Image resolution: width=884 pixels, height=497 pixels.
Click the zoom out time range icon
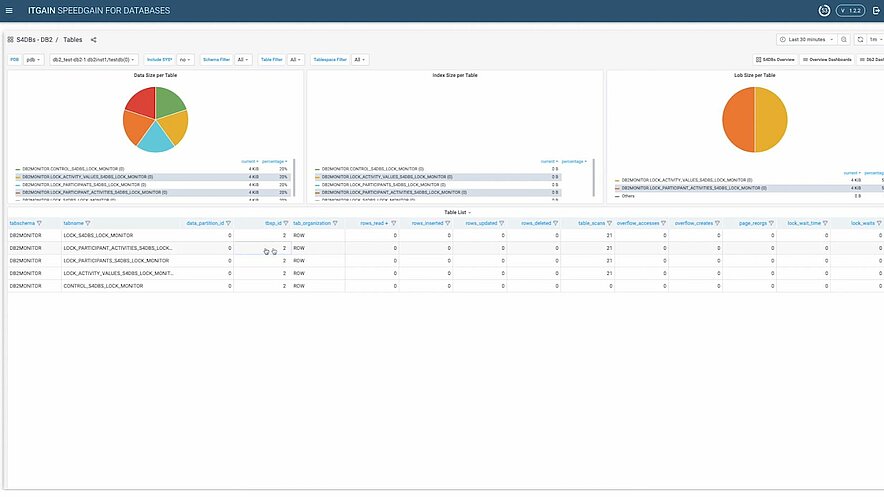(x=844, y=40)
